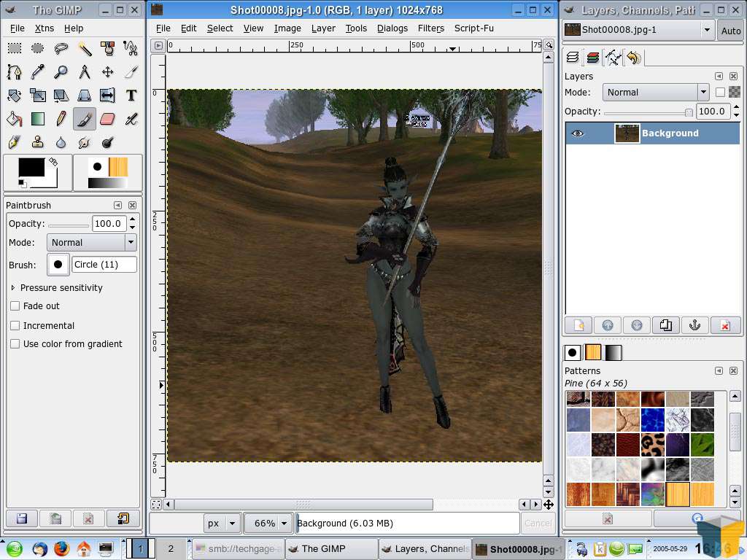747x560 pixels.
Task: Hide the Background layer eye icon
Action: 578,133
